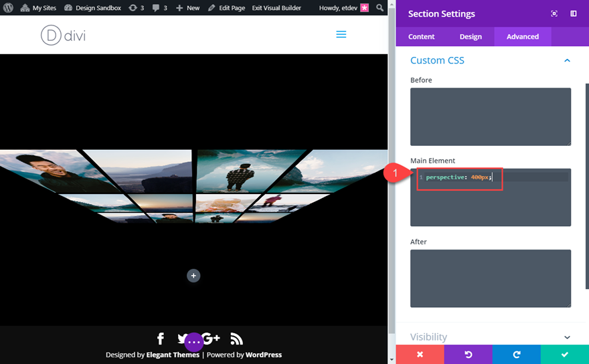Open the purple builder options dots button
The image size is (589, 364).
tap(194, 342)
